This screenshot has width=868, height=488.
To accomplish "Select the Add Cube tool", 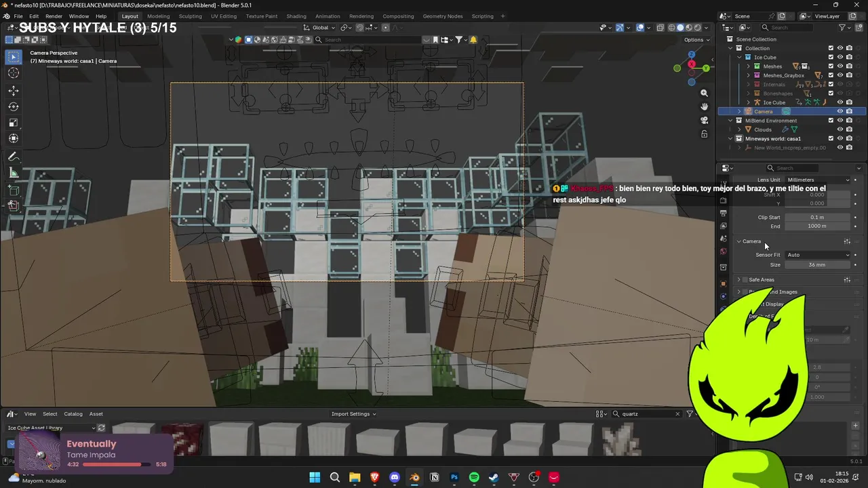I will 14,190.
